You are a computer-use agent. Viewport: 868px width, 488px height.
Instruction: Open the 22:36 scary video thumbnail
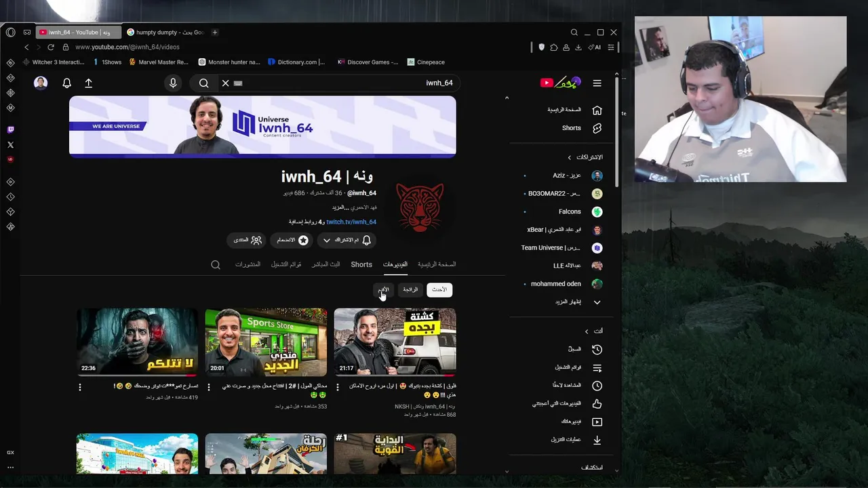coord(137,342)
